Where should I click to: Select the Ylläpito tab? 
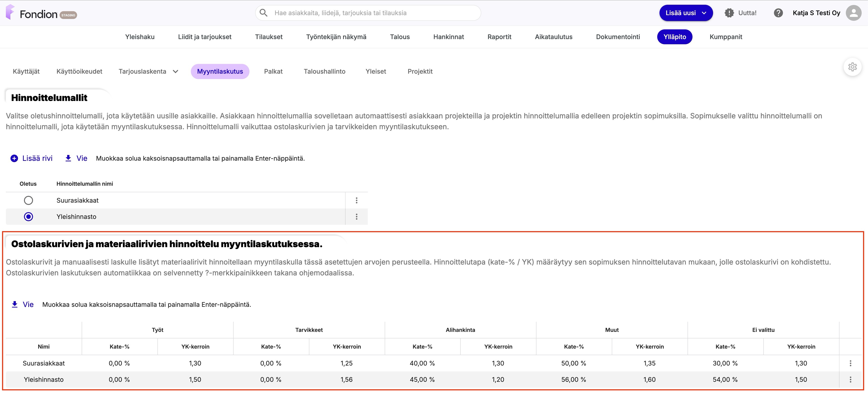(x=675, y=37)
